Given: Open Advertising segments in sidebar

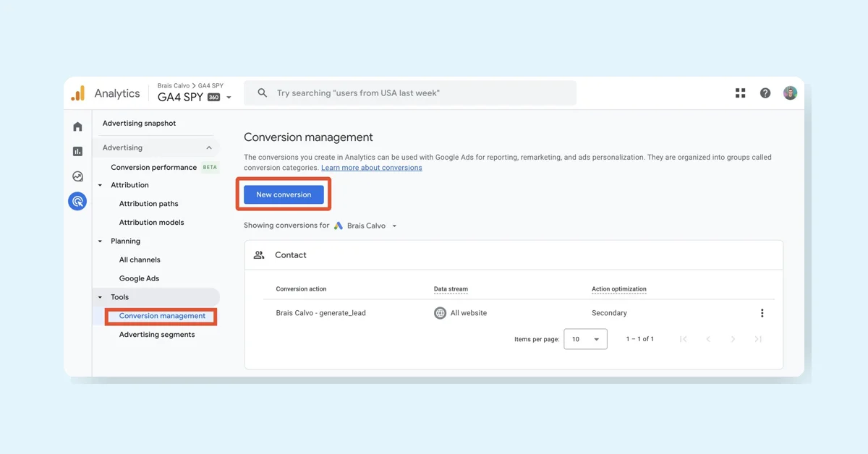Looking at the screenshot, I should pos(157,335).
